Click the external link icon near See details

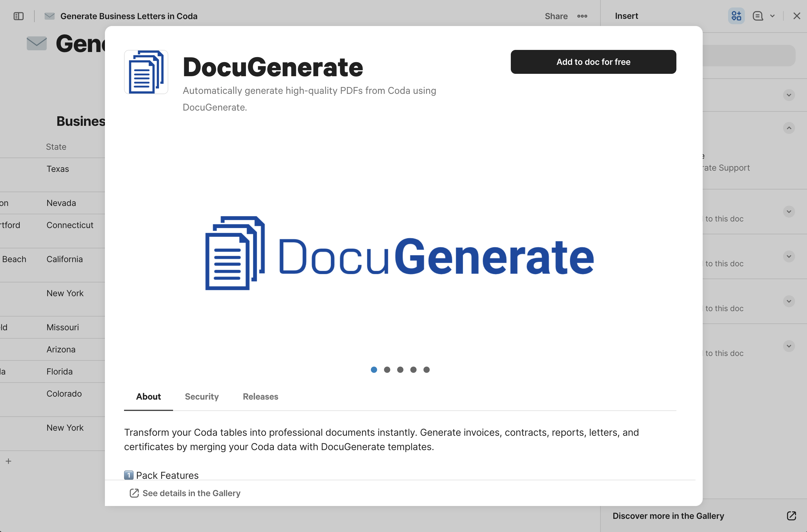tap(134, 493)
